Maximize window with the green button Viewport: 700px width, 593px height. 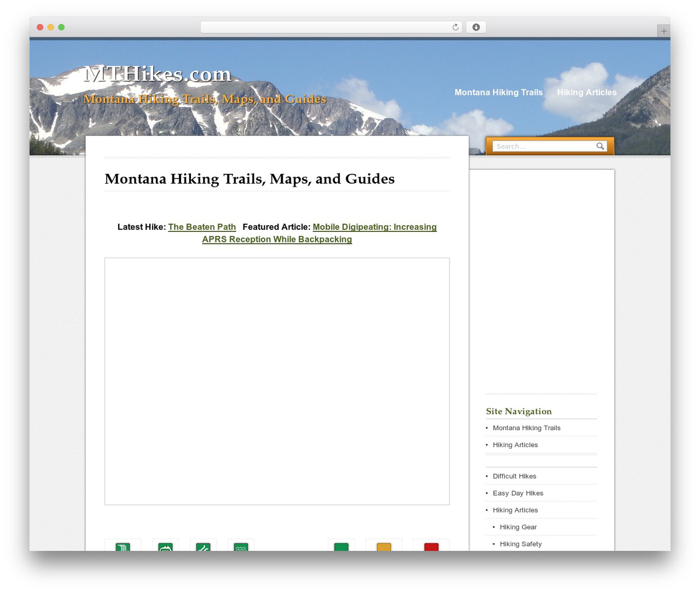click(x=61, y=27)
